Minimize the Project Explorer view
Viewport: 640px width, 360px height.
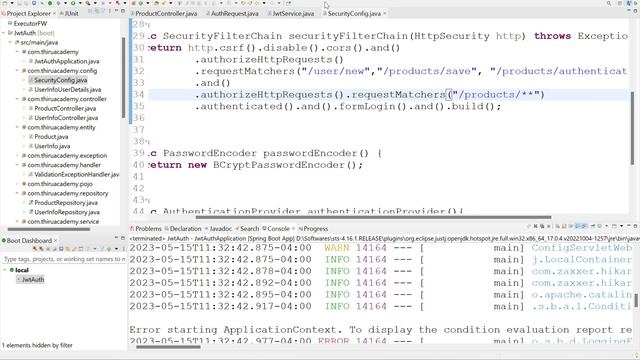[x=116, y=11]
